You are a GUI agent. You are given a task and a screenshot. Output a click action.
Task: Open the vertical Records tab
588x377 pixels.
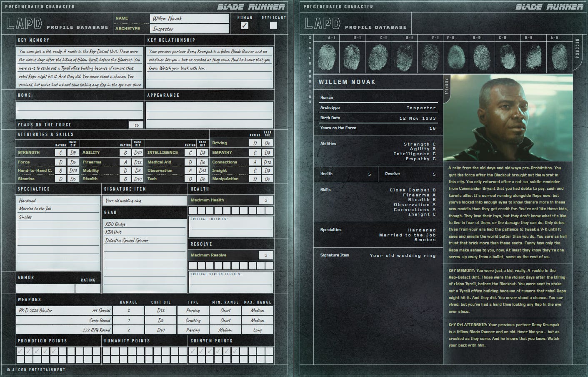[x=577, y=52]
